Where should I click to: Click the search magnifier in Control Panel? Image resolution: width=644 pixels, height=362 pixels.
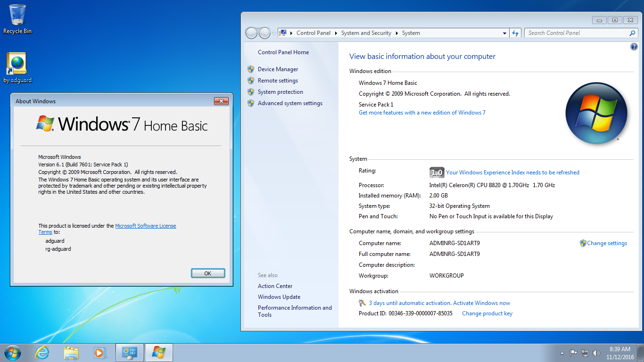pos(633,33)
